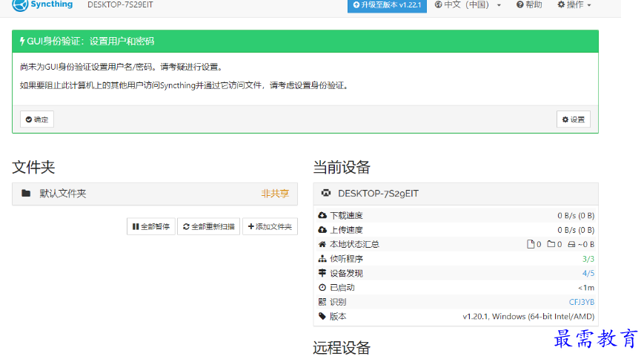Click the signpost icon beside 设备发现

pyautogui.click(x=322, y=273)
